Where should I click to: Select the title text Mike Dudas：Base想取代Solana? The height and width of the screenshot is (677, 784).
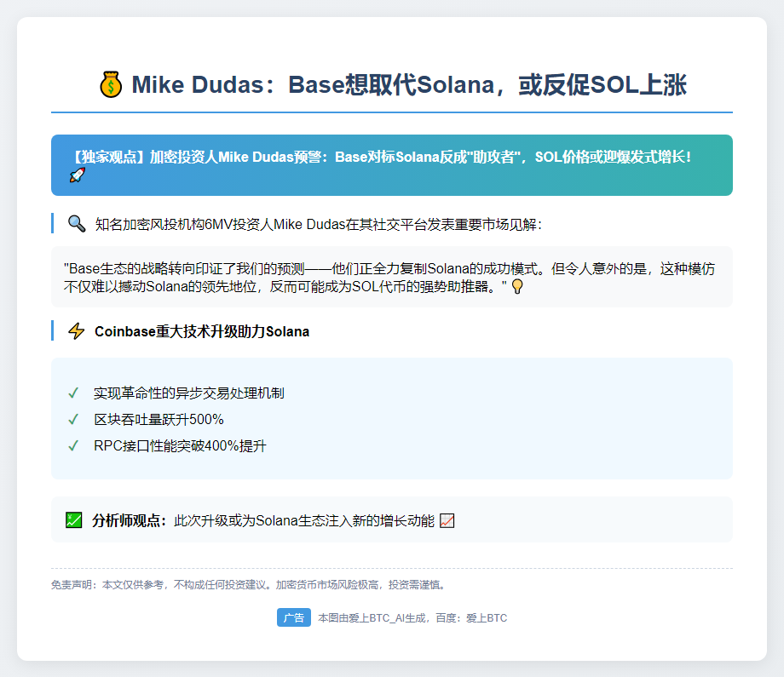coord(313,84)
